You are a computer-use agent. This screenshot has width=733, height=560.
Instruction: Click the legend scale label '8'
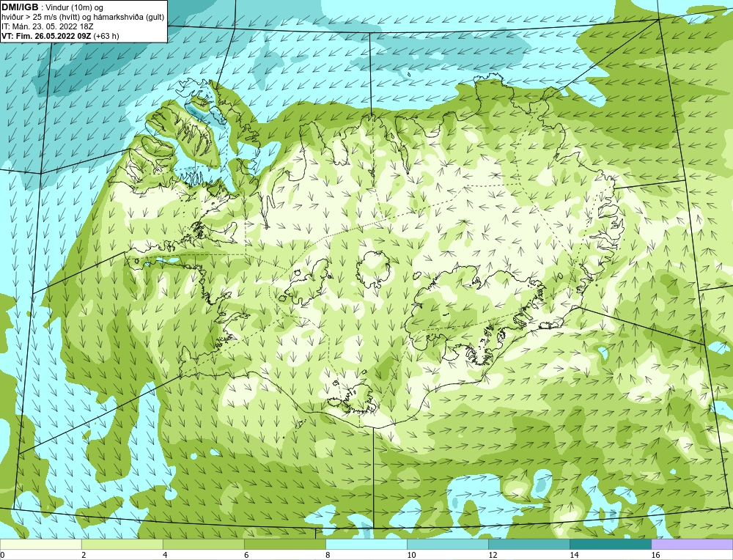point(328,555)
